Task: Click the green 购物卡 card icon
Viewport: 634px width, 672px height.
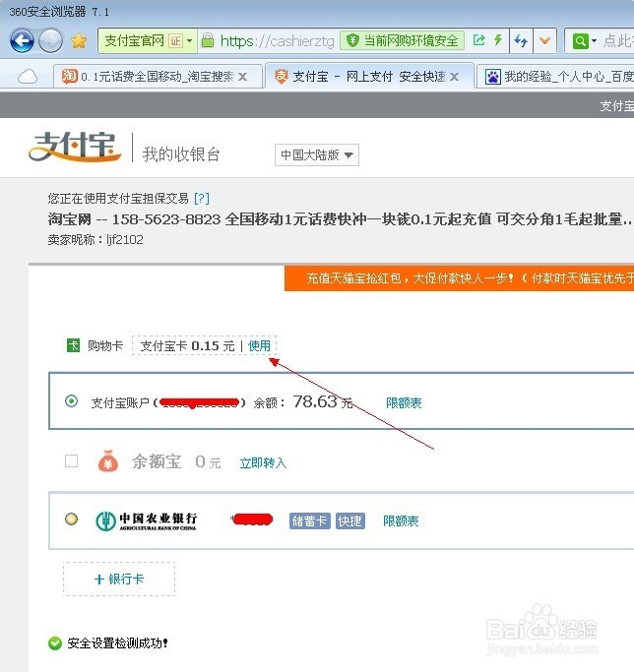Action: (74, 345)
